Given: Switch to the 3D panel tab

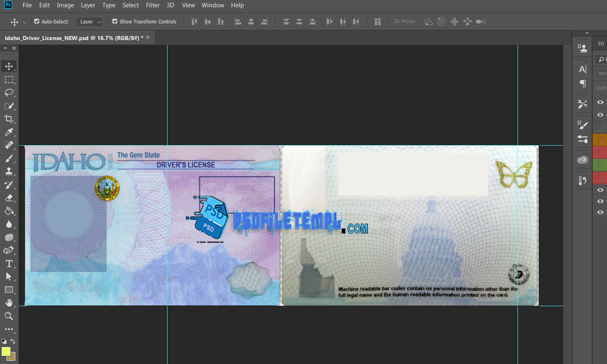Looking at the screenshot, I should coord(601,43).
